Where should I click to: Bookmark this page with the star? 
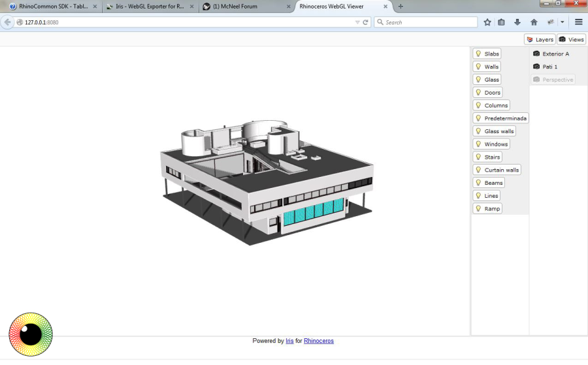487,22
